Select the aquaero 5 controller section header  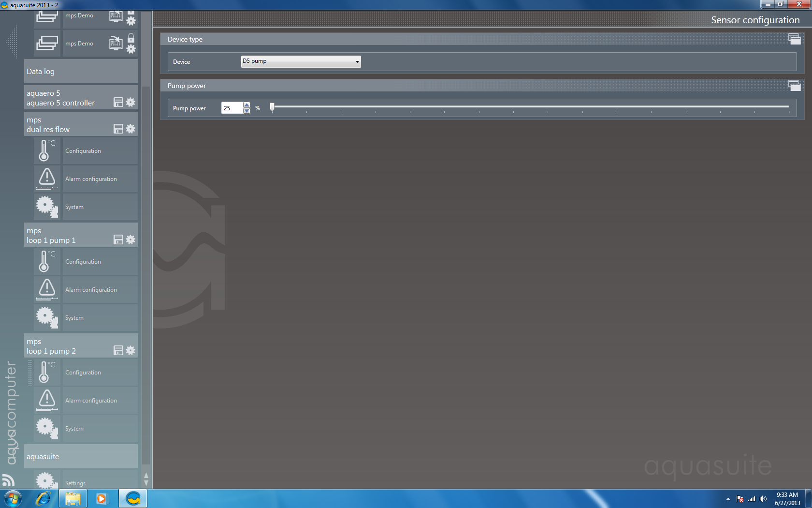(x=81, y=98)
